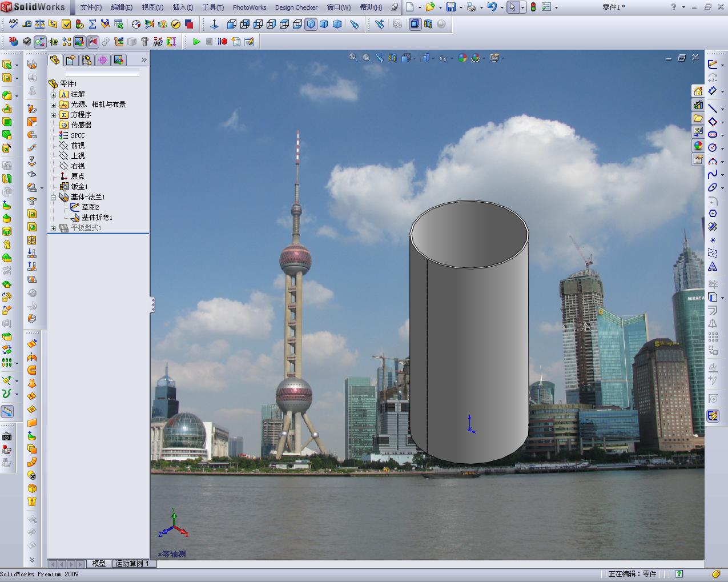This screenshot has width=728, height=582.
Task: Click Zoom to Fit in viewport toolbar
Action: [x=353, y=58]
